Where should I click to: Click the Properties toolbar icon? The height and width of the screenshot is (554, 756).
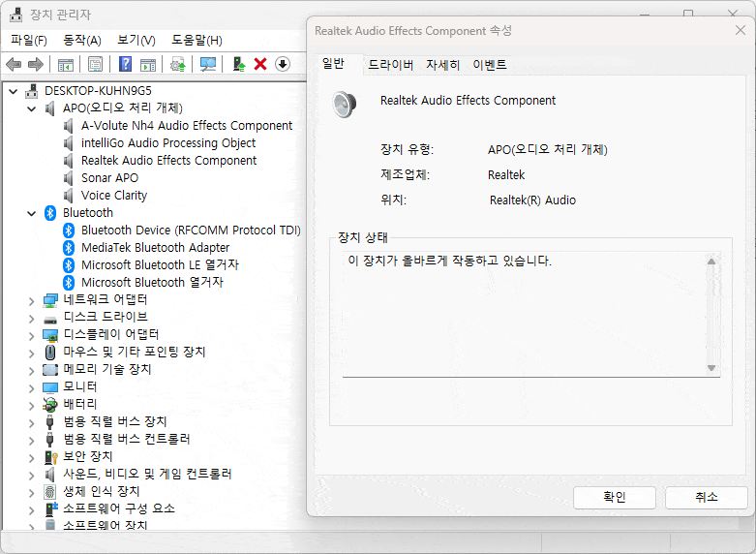click(x=96, y=64)
